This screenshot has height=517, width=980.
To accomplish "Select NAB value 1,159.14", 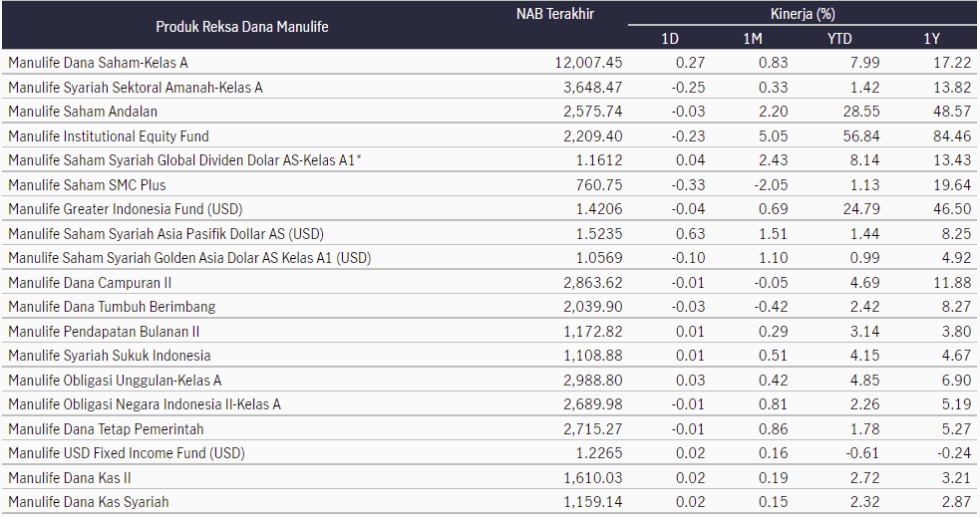I will [x=593, y=502].
